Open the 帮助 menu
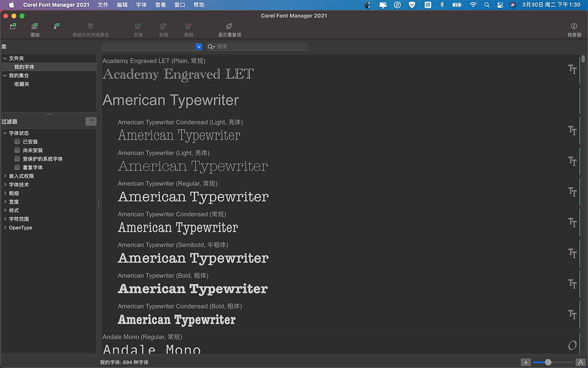Image resolution: width=588 pixels, height=368 pixels. pos(199,4)
